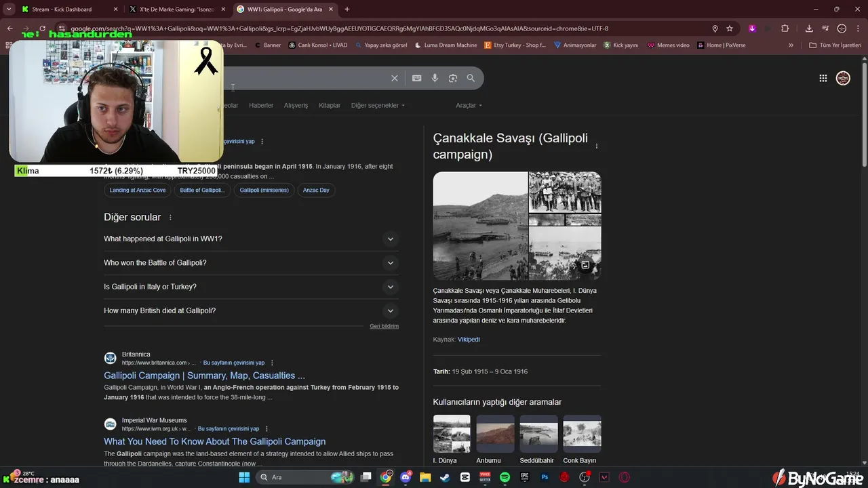This screenshot has height=488, width=868.
Task: Switch to the X'te De Marke Gaming tab
Action: pyautogui.click(x=176, y=9)
